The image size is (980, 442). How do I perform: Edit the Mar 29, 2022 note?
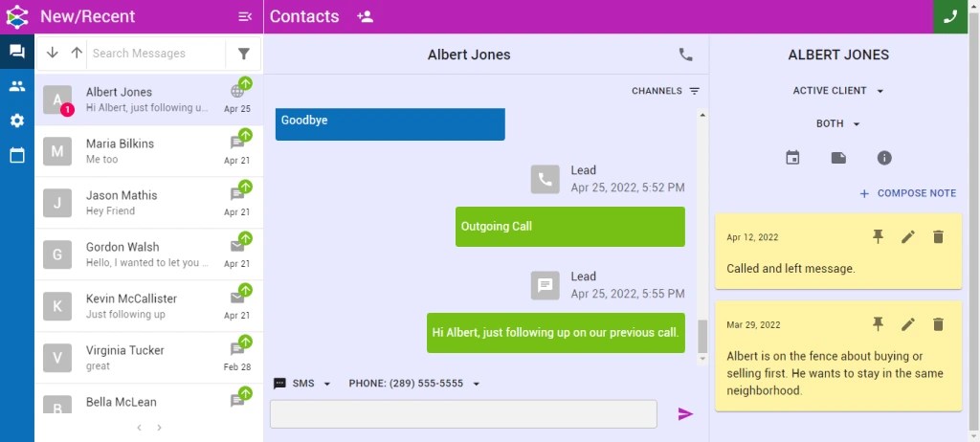tap(908, 324)
